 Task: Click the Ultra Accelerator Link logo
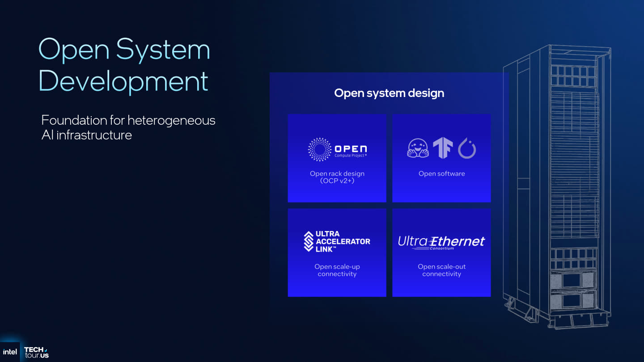[x=337, y=240]
